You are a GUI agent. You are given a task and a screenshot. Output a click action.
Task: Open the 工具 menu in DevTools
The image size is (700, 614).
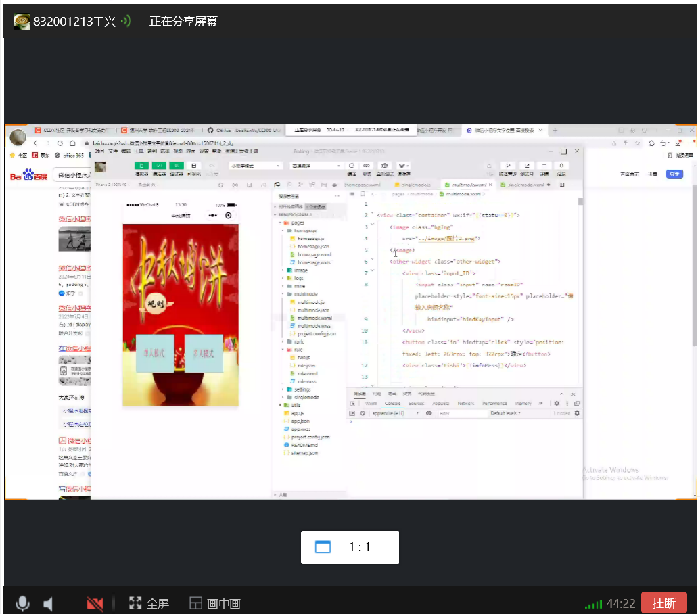[x=139, y=151]
